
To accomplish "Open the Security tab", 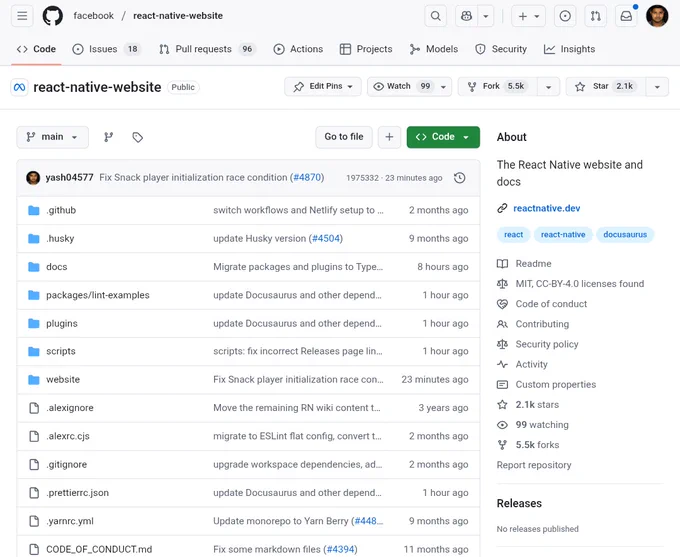I will coord(501,49).
